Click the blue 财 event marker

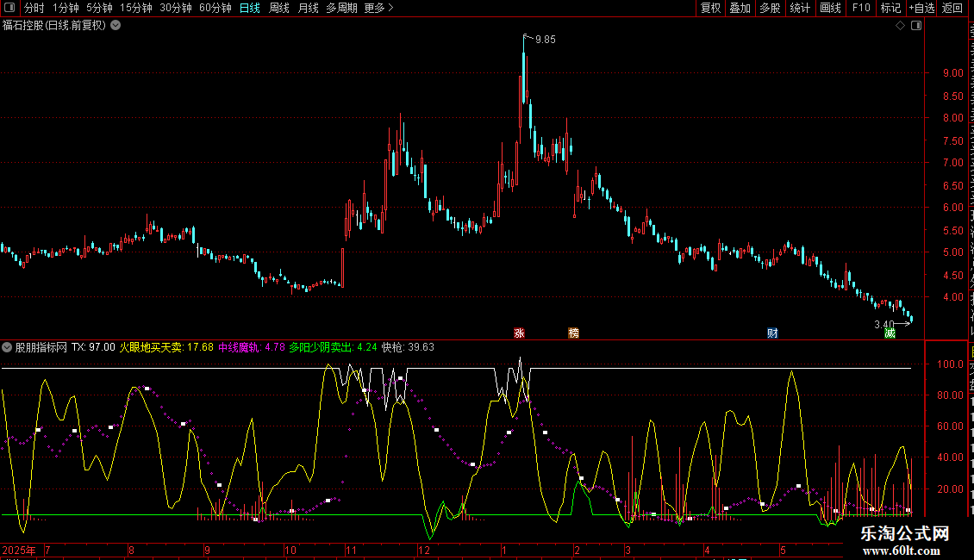coord(772,333)
